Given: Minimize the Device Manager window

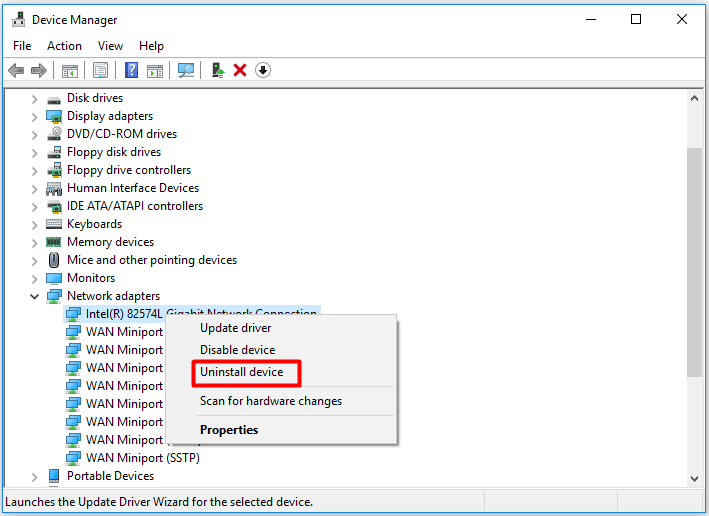Looking at the screenshot, I should (x=591, y=19).
